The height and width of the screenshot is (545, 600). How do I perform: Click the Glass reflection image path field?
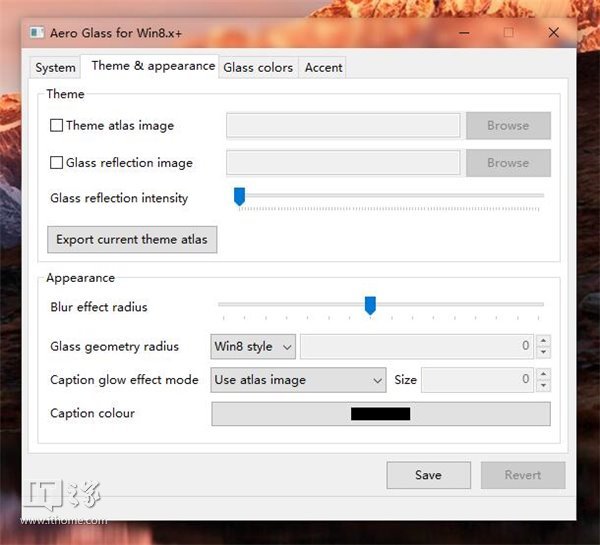click(x=343, y=163)
